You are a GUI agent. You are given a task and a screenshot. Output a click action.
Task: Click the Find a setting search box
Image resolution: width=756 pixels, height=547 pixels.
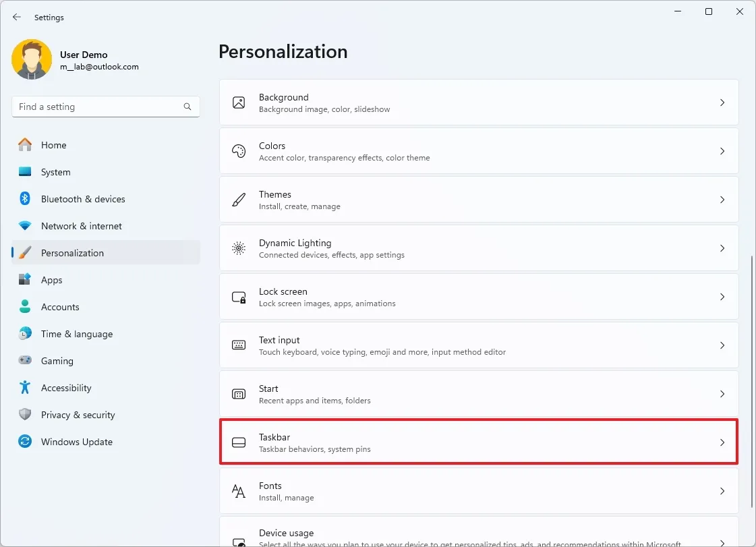click(98, 107)
